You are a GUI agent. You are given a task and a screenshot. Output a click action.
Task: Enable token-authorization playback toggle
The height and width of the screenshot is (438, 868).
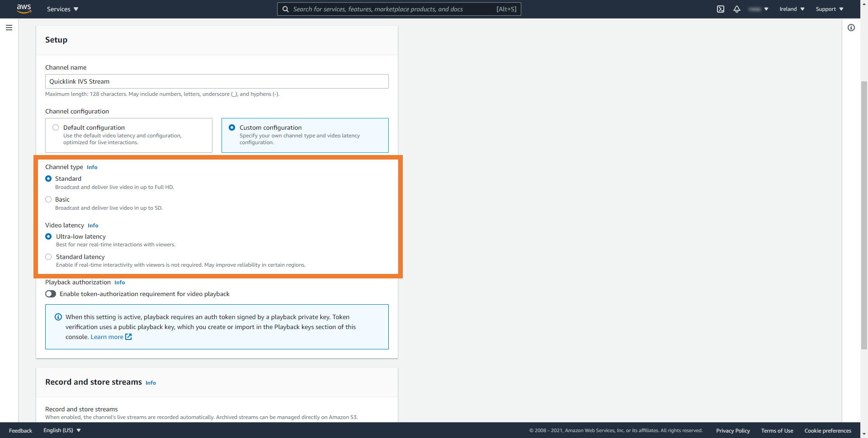(x=51, y=294)
